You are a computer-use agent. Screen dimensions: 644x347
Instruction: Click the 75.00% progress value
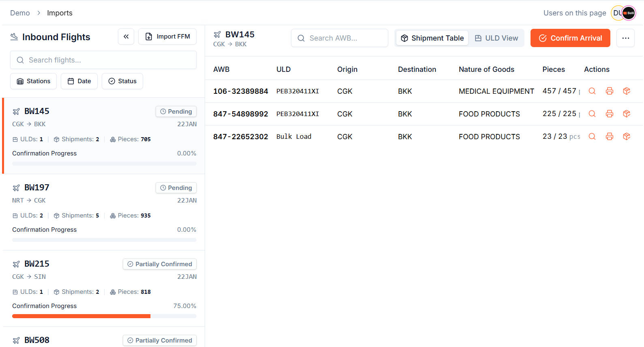[185, 306]
